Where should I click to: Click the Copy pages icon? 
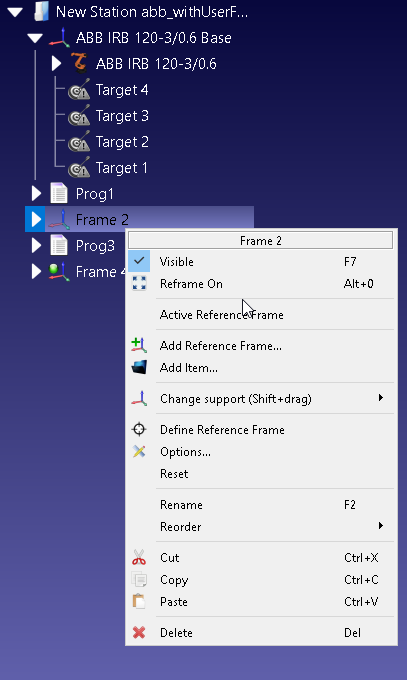click(139, 579)
